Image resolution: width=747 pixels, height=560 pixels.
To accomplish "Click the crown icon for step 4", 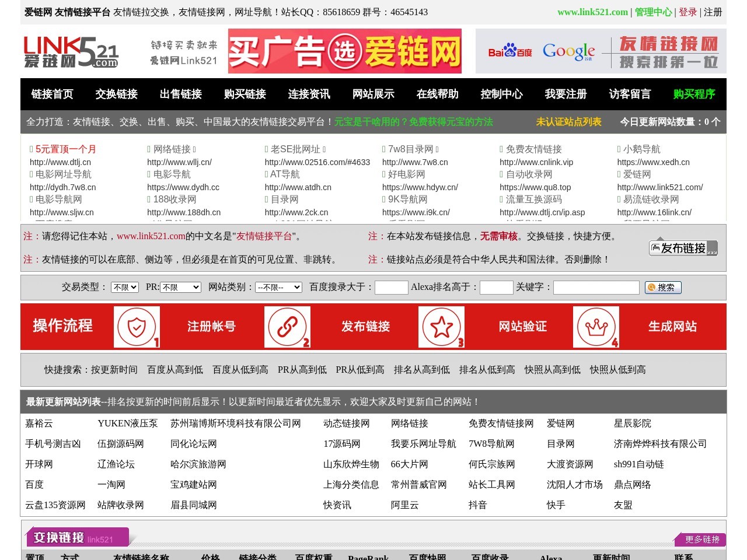I will (x=596, y=327).
